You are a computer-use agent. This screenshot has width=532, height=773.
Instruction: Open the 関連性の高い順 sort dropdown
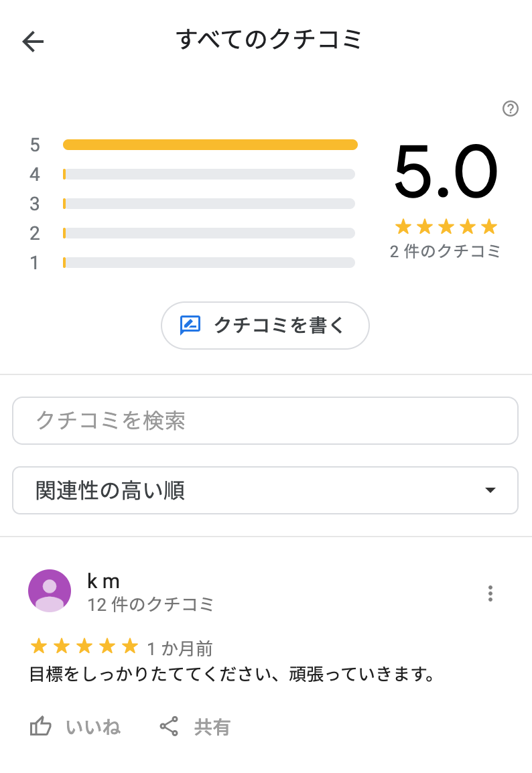265,490
